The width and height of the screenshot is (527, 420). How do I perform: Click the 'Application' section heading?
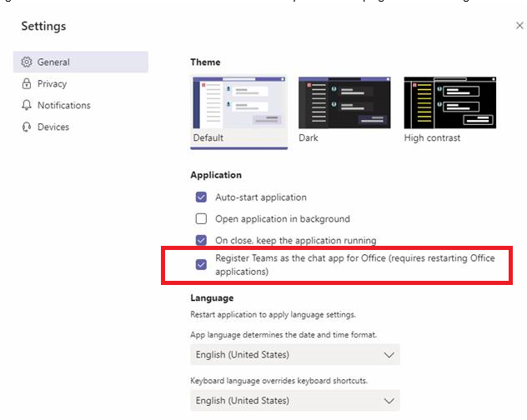[x=216, y=175]
